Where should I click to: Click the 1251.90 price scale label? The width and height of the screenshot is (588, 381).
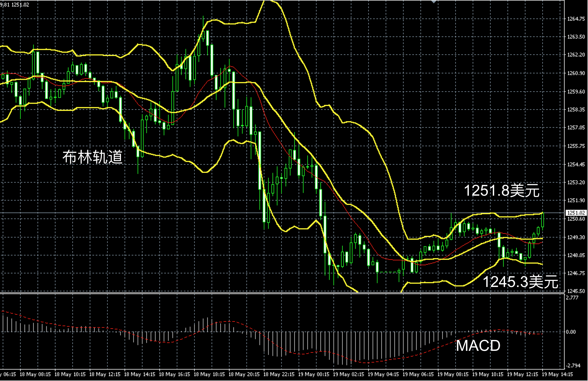[576, 200]
